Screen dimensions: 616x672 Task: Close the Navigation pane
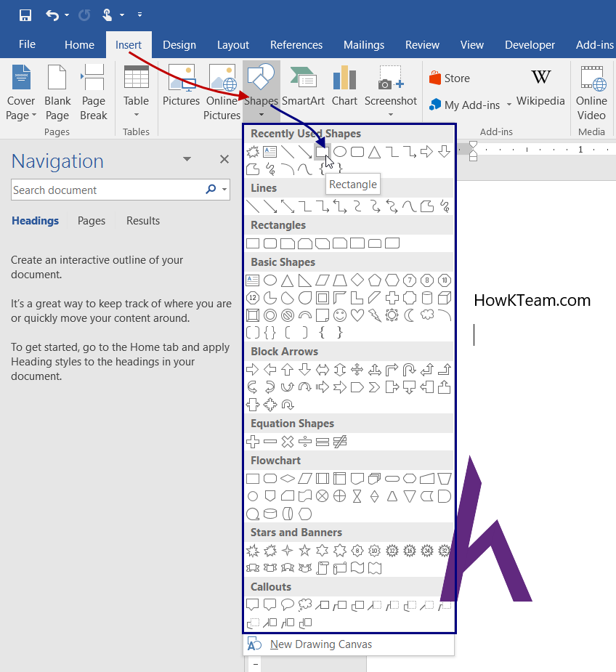224,159
